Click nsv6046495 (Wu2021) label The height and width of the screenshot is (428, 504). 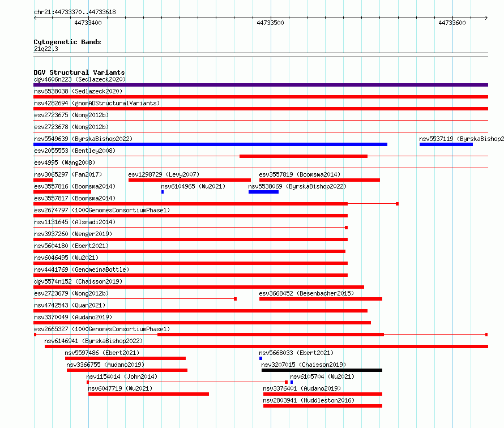click(66, 258)
